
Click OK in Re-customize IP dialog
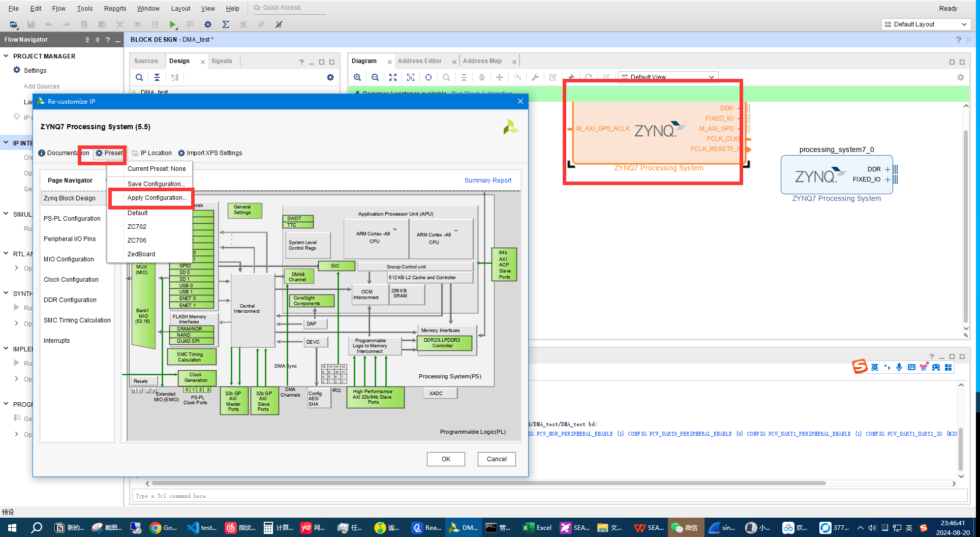coord(446,459)
